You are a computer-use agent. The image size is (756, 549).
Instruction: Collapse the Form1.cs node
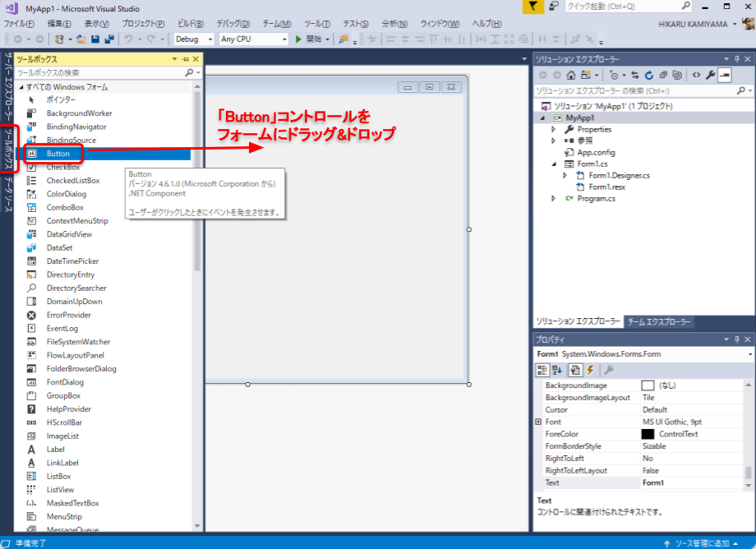[x=554, y=164]
